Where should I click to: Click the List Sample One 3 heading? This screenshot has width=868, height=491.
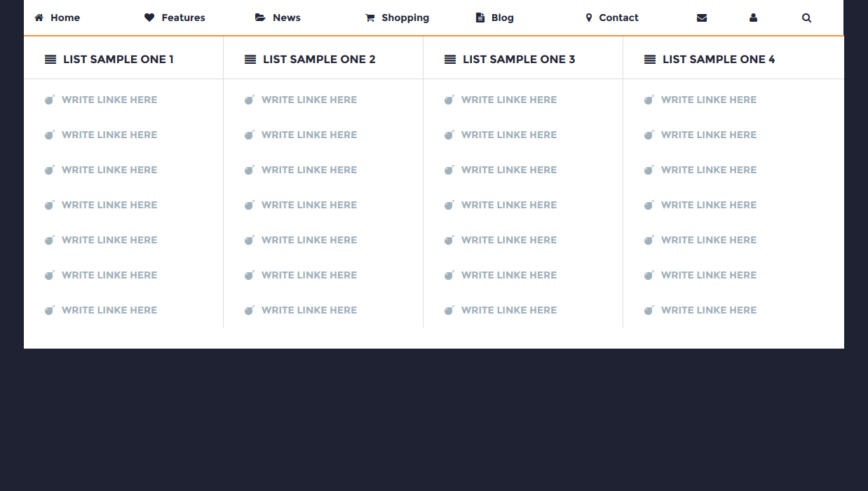tap(519, 60)
